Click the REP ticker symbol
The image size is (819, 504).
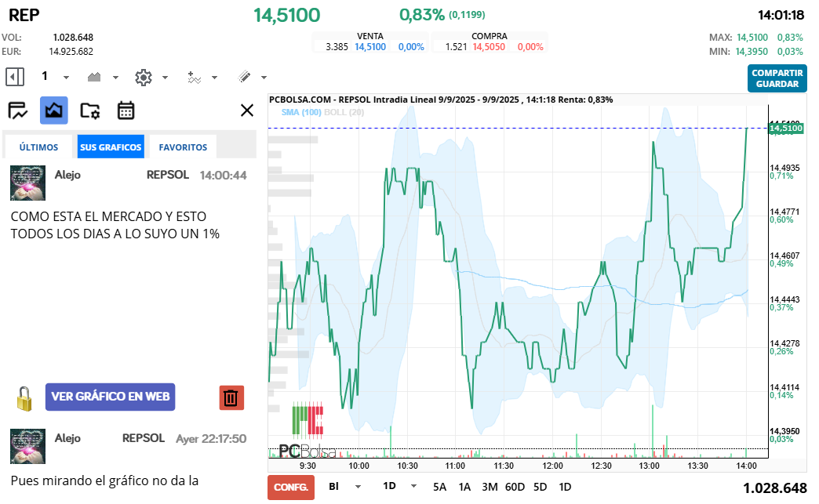[24, 15]
